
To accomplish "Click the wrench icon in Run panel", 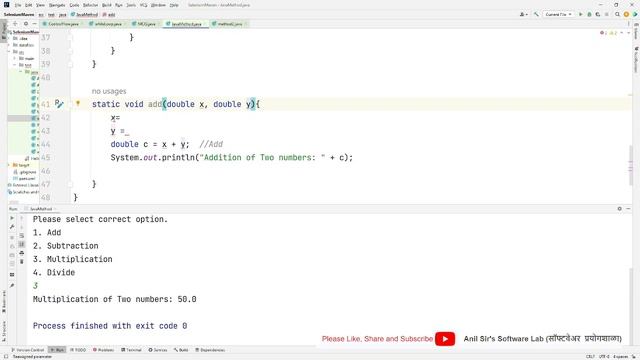I will point(12,227).
